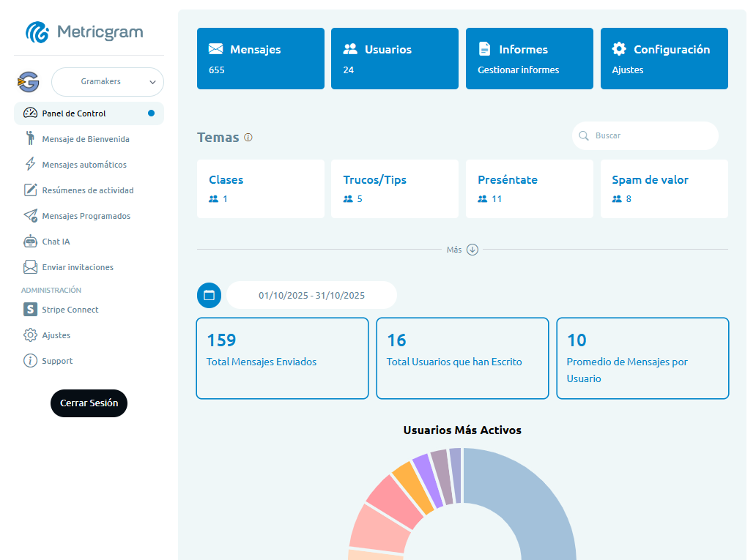Click the Mensajes envelope icon card
The image size is (756, 560).
pos(218,49)
